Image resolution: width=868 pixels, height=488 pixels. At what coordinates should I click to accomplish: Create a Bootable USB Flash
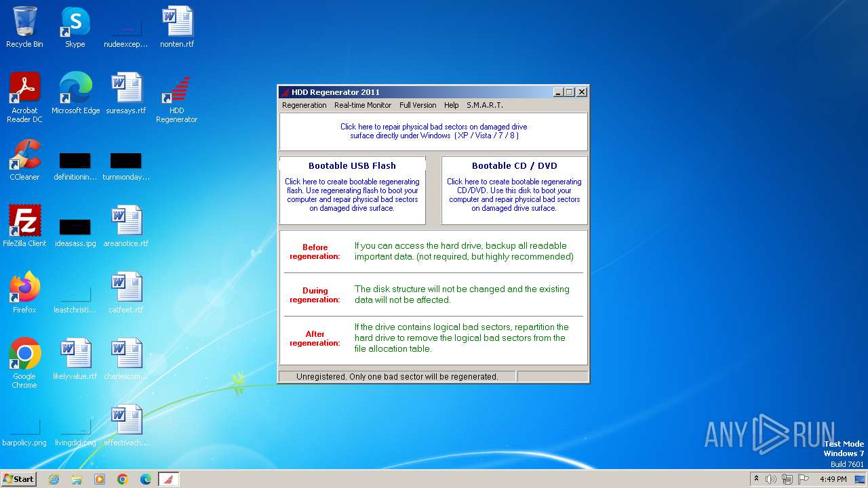pos(352,190)
